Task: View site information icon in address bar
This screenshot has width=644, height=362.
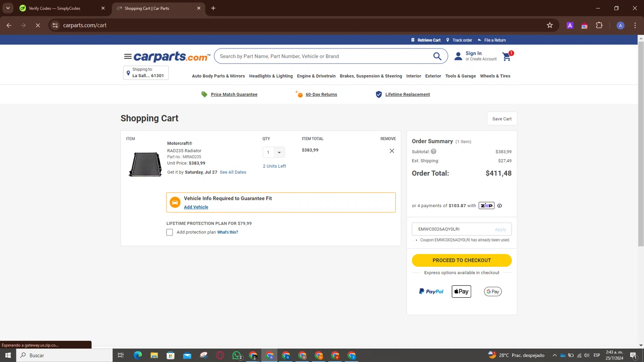Action: point(55,25)
